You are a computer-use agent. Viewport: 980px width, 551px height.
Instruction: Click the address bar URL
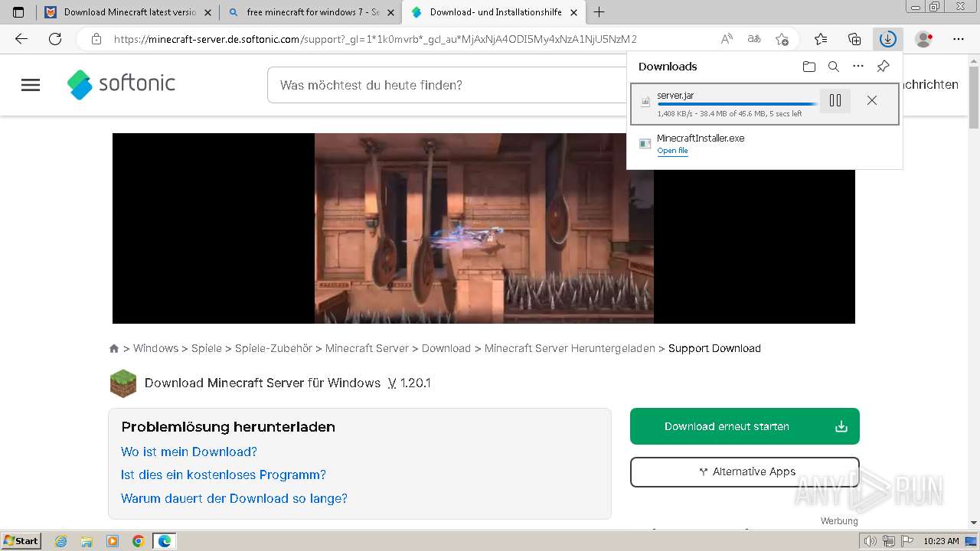375,39
